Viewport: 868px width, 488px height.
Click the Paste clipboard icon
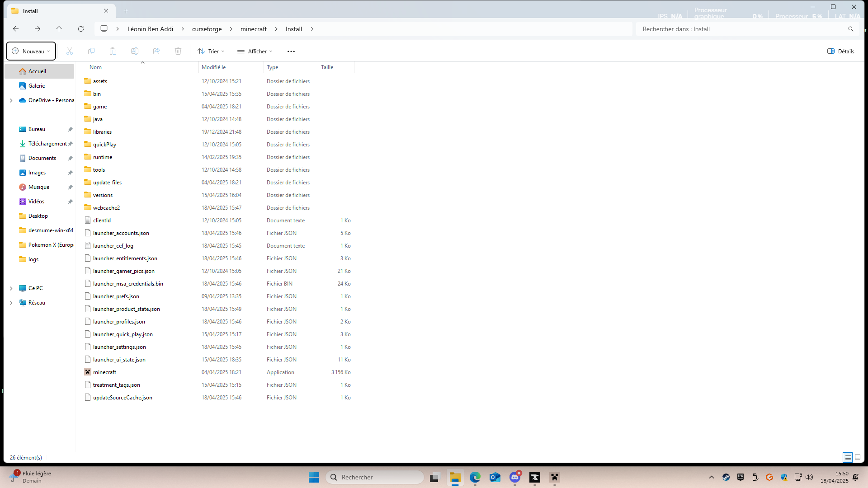coord(113,52)
